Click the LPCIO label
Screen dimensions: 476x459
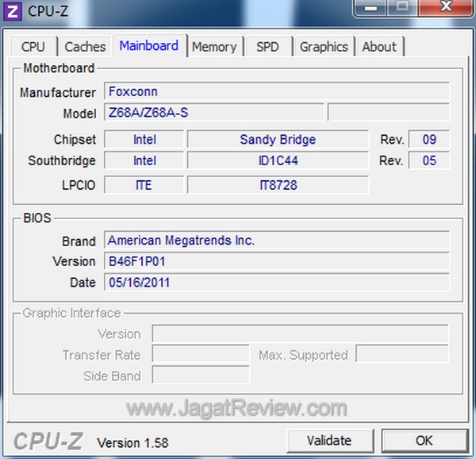pyautogui.click(x=79, y=185)
